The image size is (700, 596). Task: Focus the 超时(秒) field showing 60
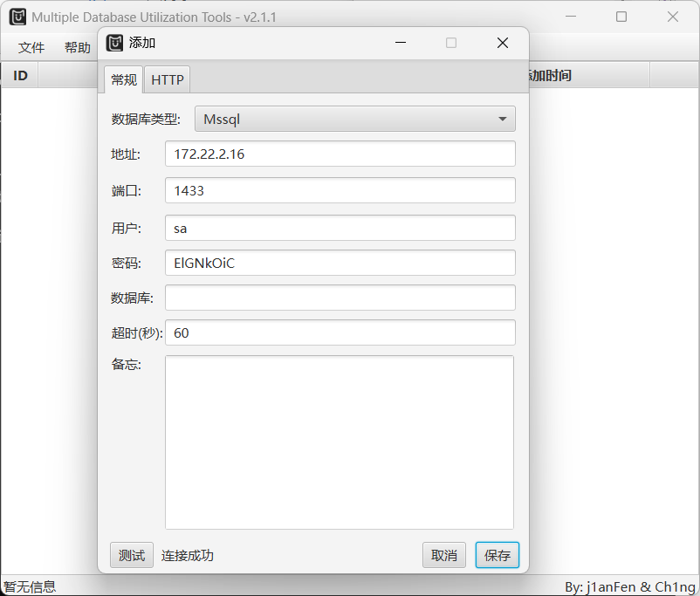(x=340, y=332)
